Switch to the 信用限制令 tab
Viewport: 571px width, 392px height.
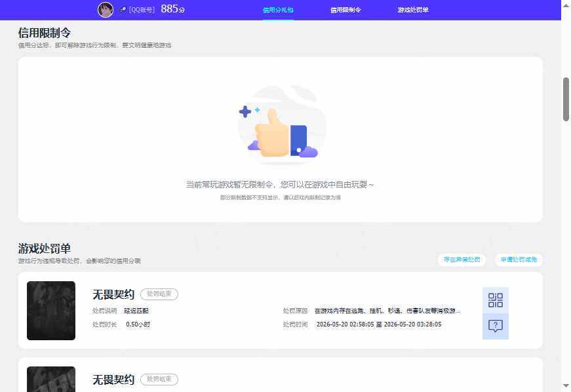click(345, 10)
